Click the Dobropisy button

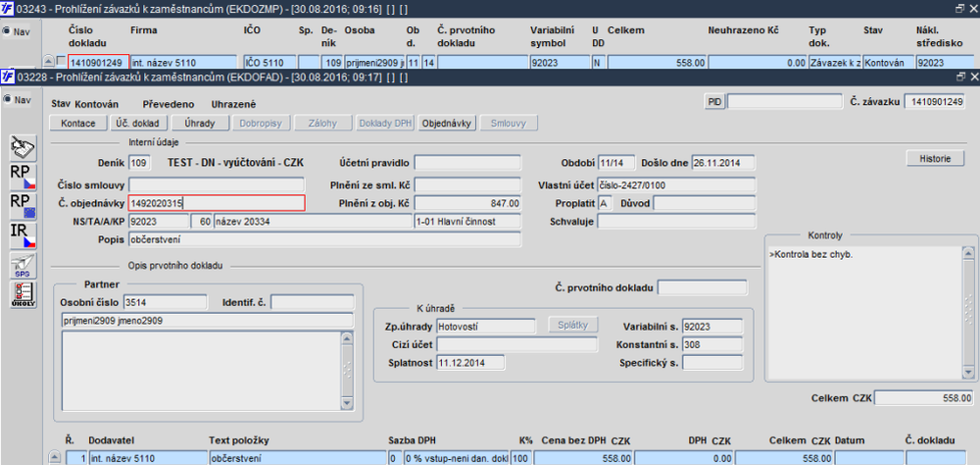point(262,124)
